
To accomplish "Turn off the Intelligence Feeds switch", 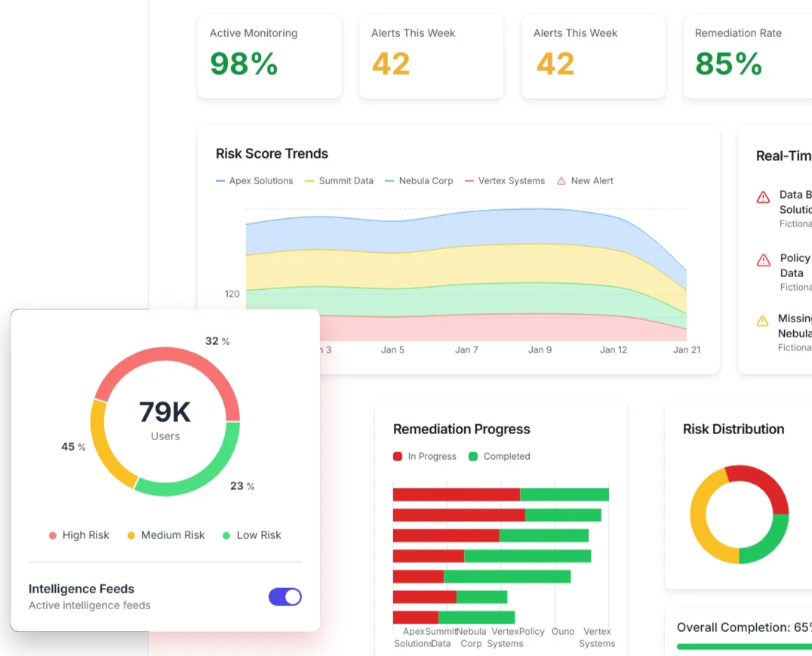I will click(x=285, y=597).
